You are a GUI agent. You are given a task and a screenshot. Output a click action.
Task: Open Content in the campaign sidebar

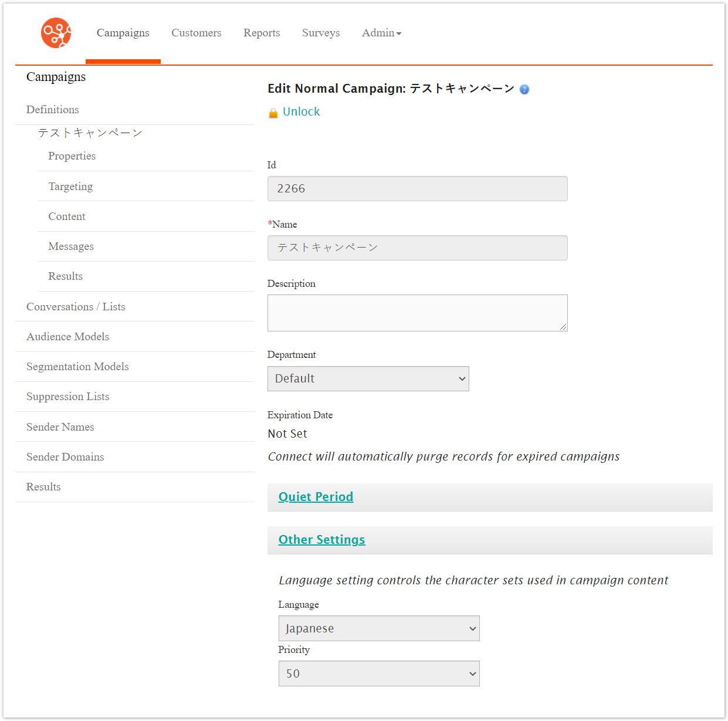pyautogui.click(x=67, y=216)
